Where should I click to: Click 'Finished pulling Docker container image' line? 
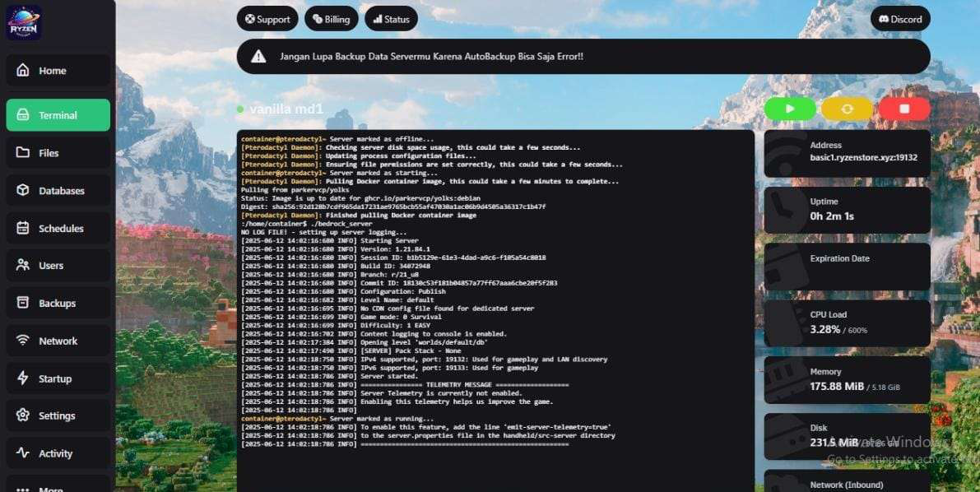(x=359, y=215)
